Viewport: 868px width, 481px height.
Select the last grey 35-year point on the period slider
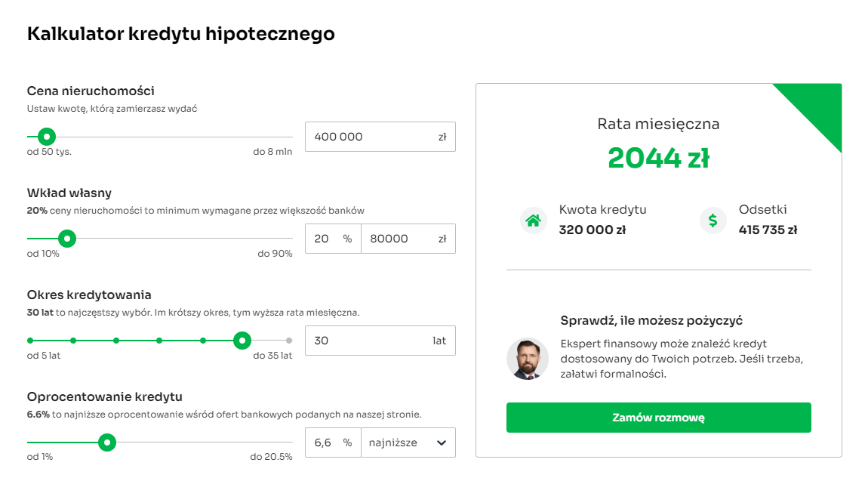289,341
